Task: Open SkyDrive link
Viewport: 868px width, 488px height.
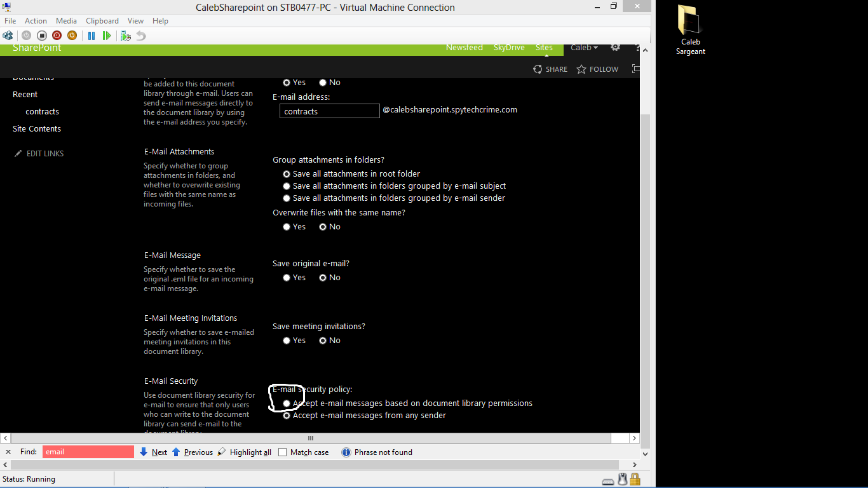Action: click(x=509, y=48)
